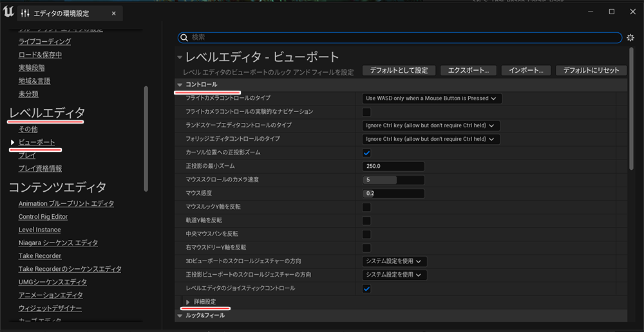
Task: Collapse the コントロール section header
Action: (x=180, y=85)
